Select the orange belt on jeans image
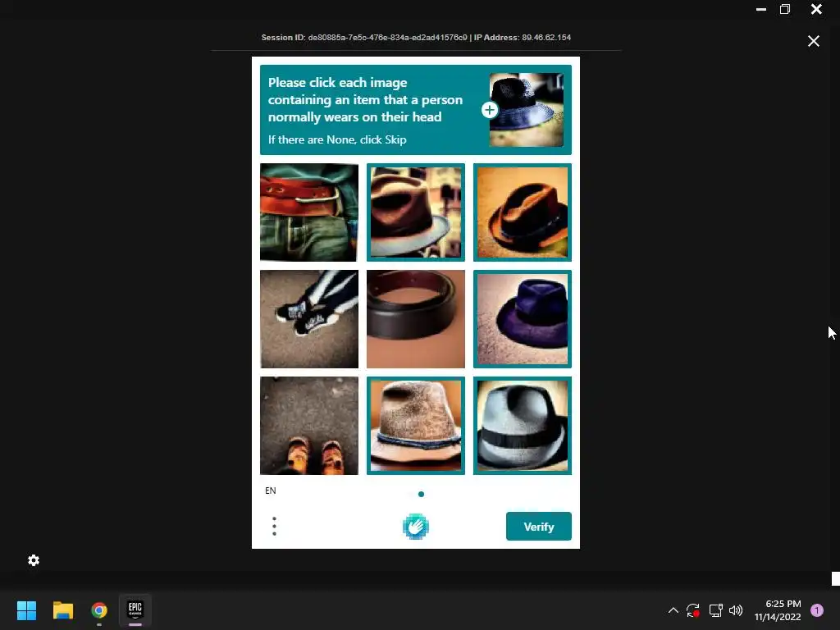This screenshot has width=840, height=630. [x=309, y=212]
